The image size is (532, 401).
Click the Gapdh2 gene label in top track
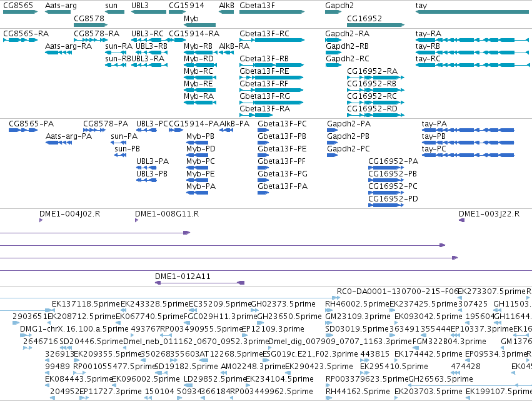pyautogui.click(x=339, y=6)
